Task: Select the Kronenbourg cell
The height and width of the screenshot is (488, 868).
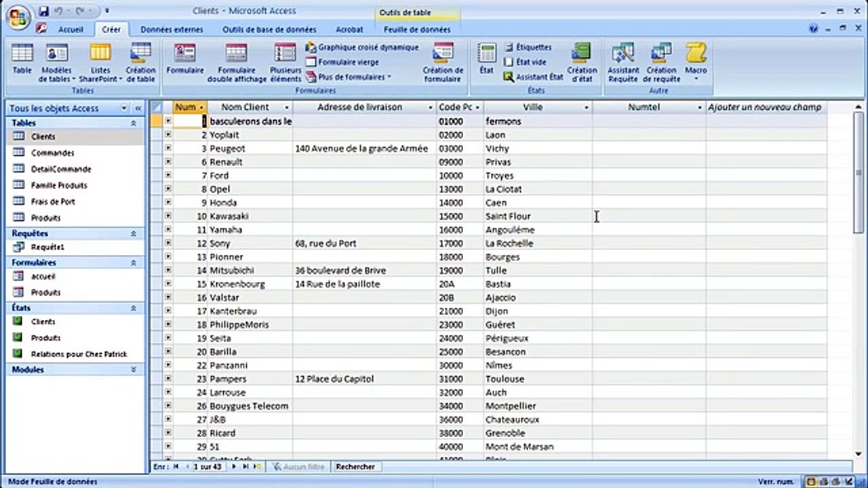Action: 250,284
